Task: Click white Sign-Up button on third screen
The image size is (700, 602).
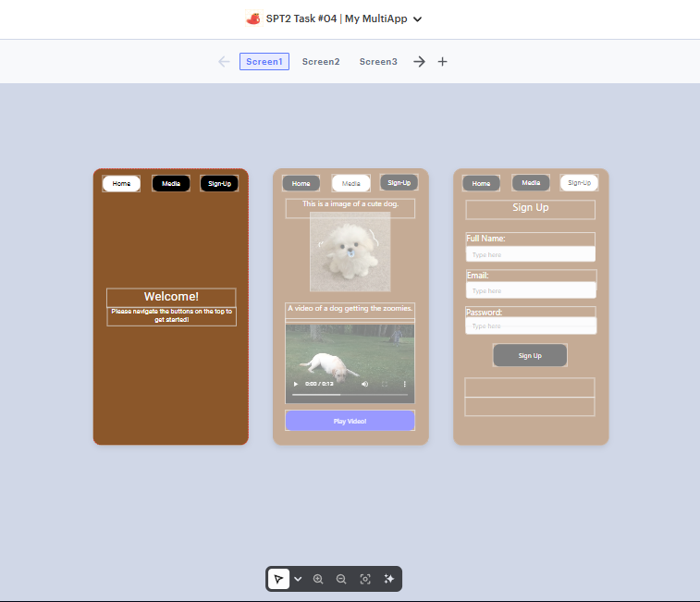Action: pyautogui.click(x=579, y=183)
